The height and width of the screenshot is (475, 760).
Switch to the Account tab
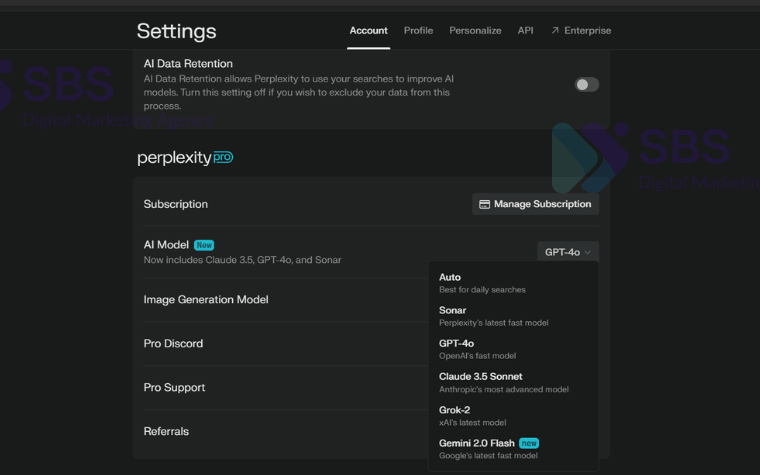point(368,31)
